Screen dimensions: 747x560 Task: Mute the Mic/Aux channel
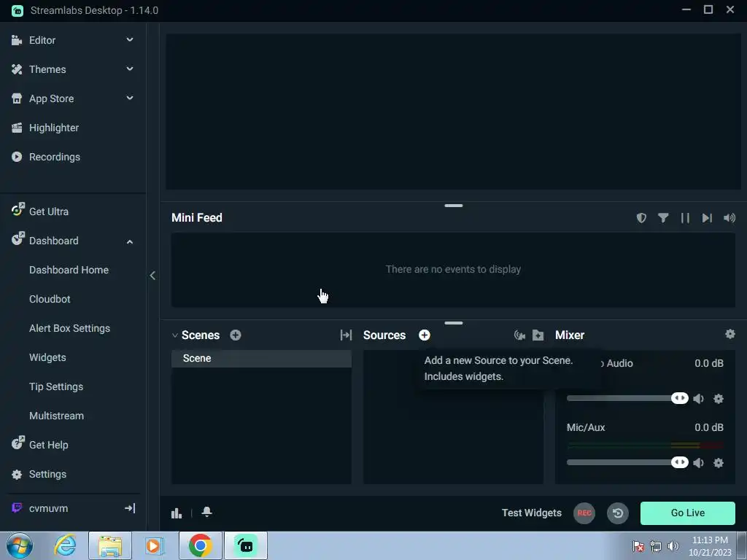tap(698, 463)
